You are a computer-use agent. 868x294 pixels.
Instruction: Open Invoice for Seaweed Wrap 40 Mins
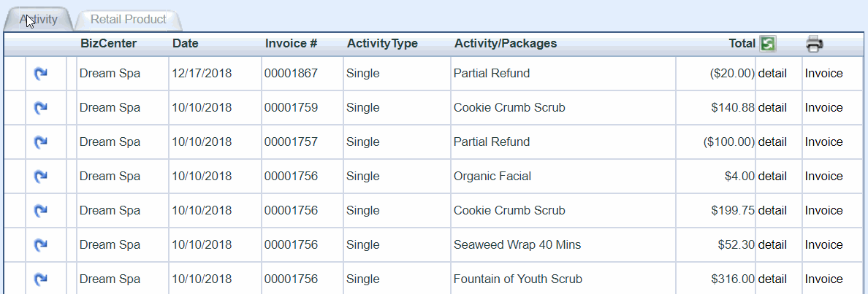pos(823,245)
